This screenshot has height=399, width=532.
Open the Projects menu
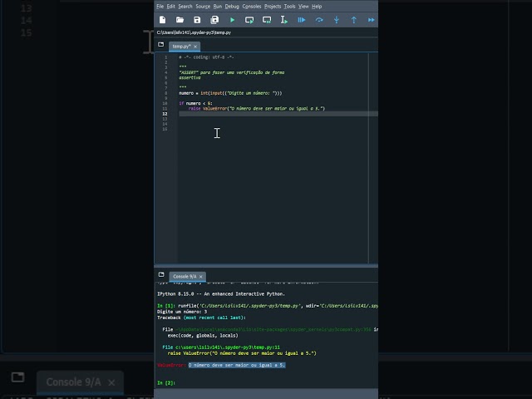click(273, 7)
